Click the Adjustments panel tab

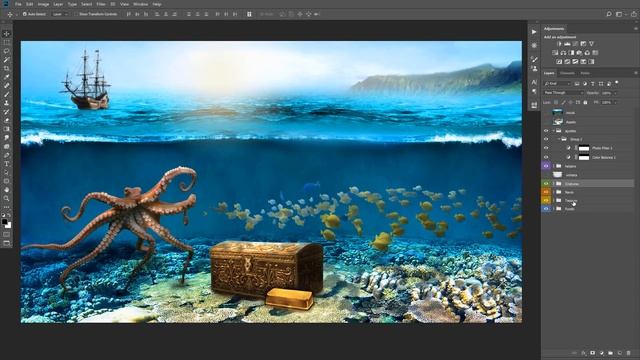coord(554,29)
